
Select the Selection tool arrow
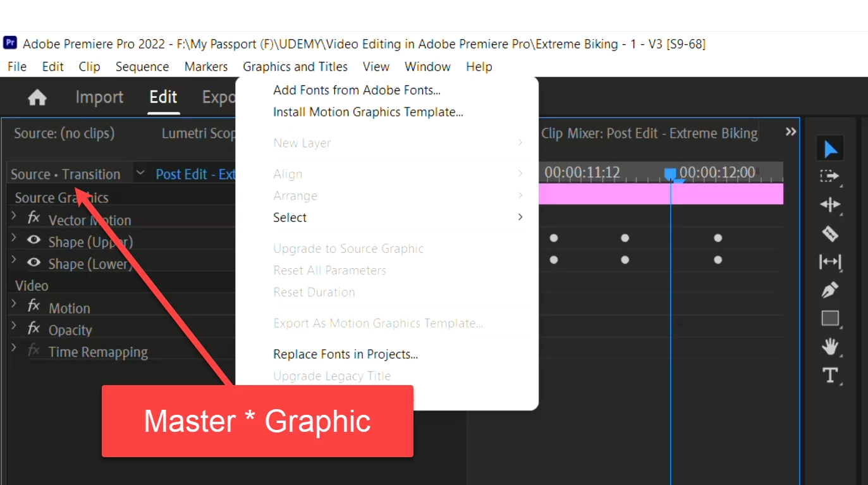pos(830,149)
